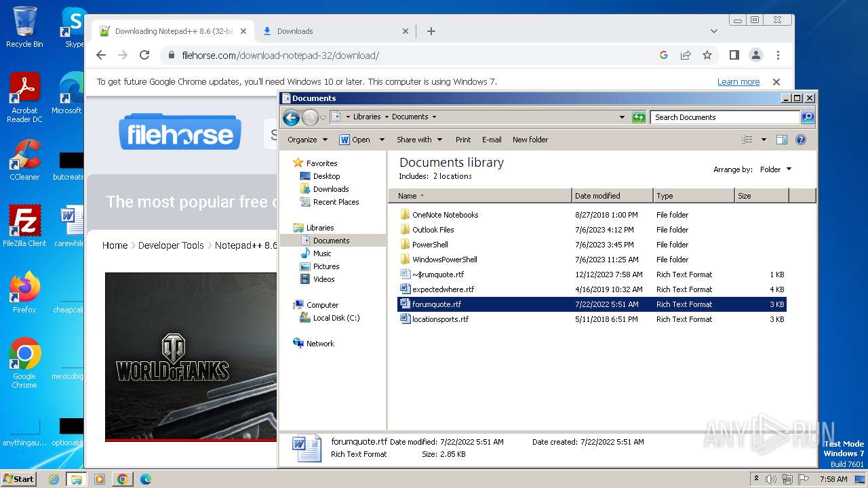Screen dimensions: 868x488
Task: Bookmark the page with the star icon
Action: click(707, 55)
